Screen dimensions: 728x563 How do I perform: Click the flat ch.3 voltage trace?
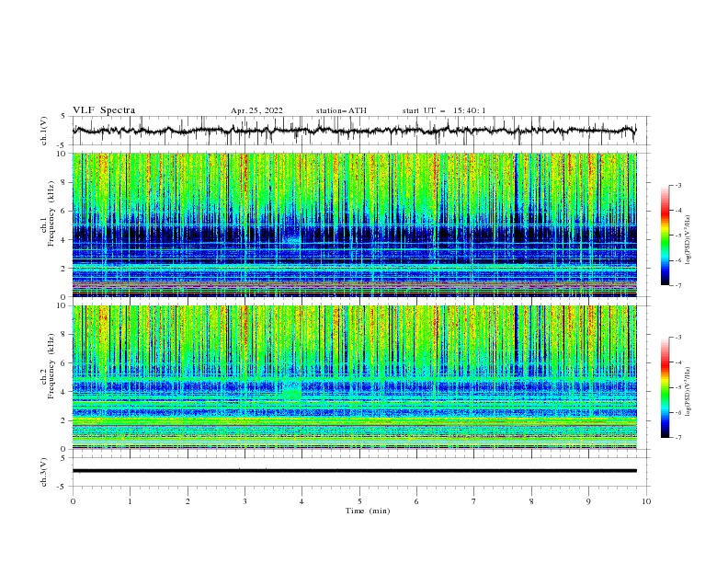354,471
